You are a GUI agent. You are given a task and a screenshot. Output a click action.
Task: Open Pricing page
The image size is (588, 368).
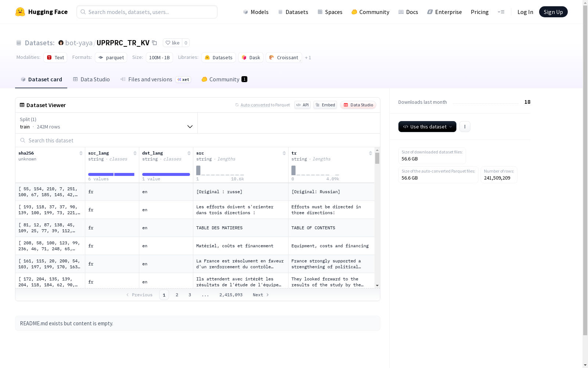480,12
